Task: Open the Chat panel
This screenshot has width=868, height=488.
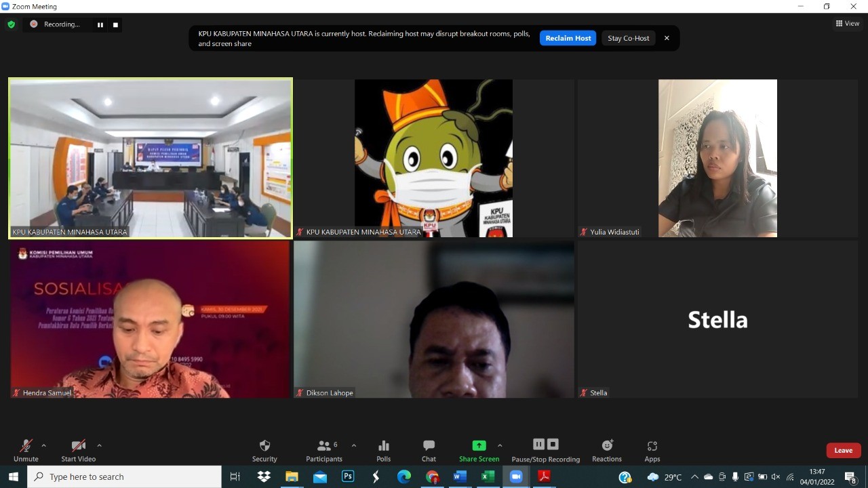Action: 429,450
